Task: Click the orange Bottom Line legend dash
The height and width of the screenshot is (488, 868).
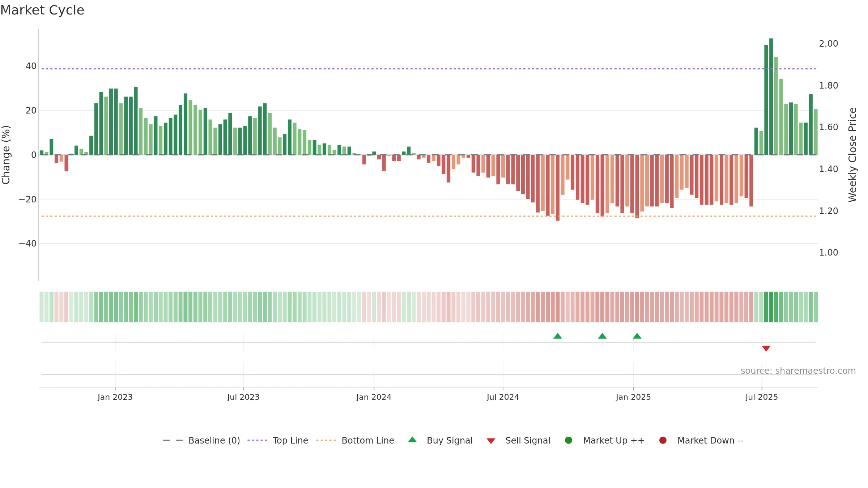Action: click(x=326, y=440)
